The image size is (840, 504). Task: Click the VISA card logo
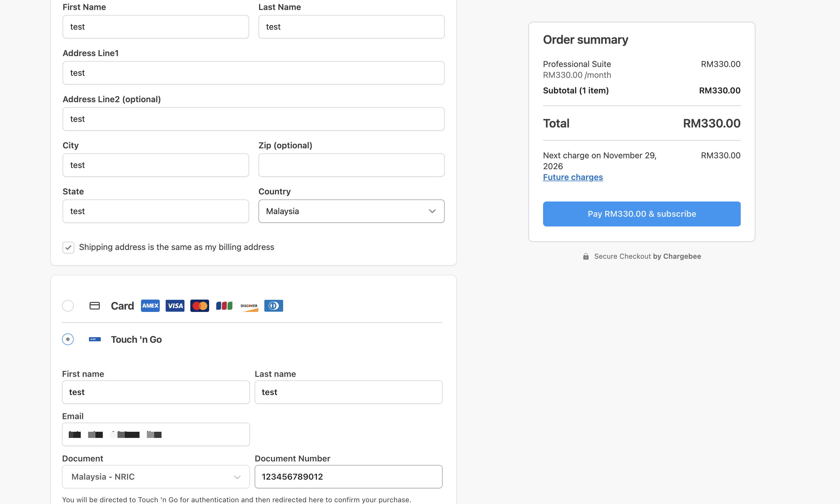click(175, 306)
